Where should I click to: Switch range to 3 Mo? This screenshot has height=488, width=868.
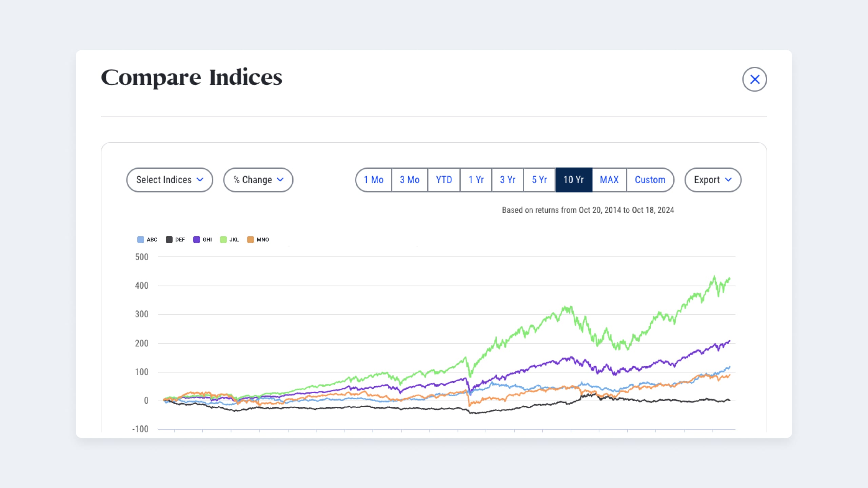[410, 180]
